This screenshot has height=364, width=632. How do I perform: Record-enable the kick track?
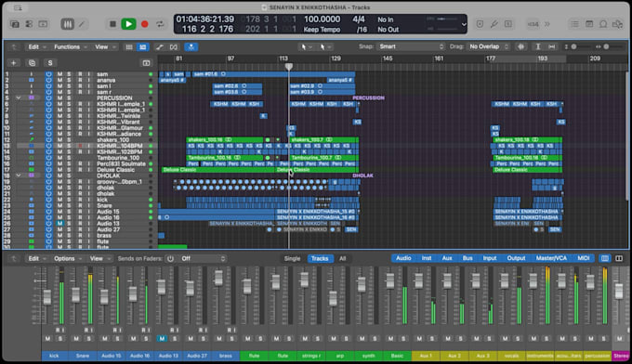80,200
